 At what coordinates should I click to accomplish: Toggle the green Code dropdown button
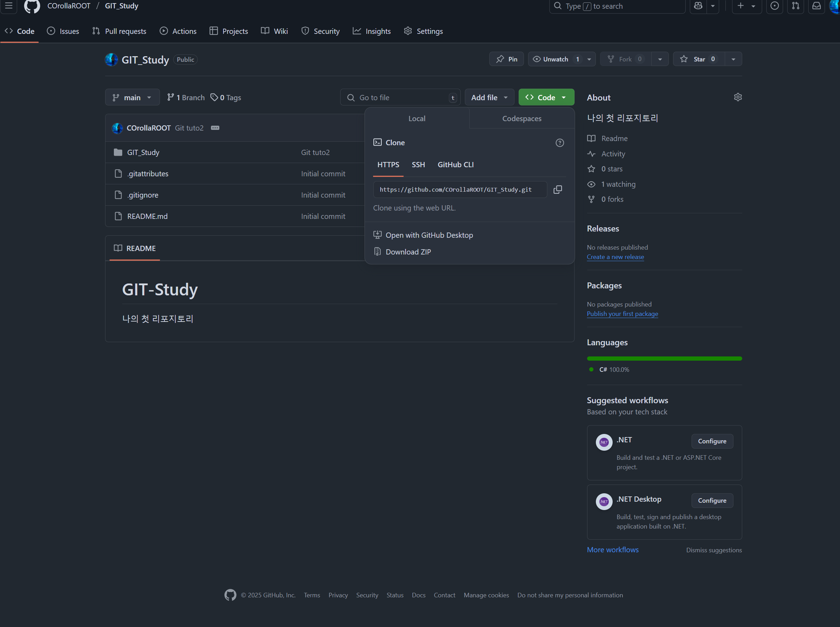click(x=546, y=97)
